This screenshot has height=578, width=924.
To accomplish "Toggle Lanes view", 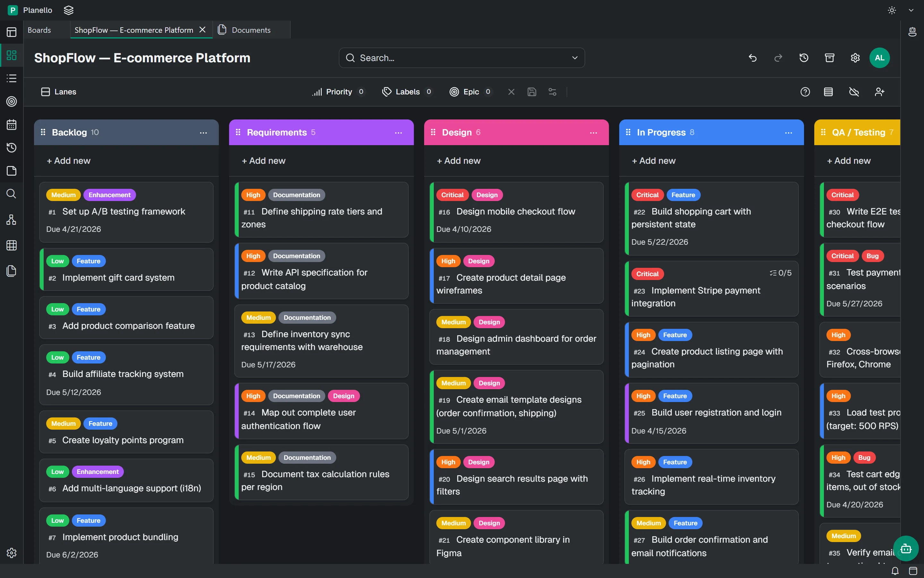I will point(58,92).
